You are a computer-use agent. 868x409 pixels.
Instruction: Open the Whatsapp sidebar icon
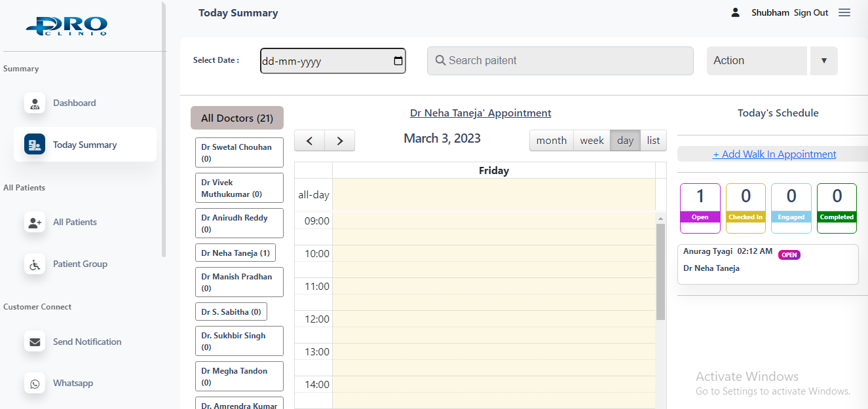pyautogui.click(x=35, y=383)
